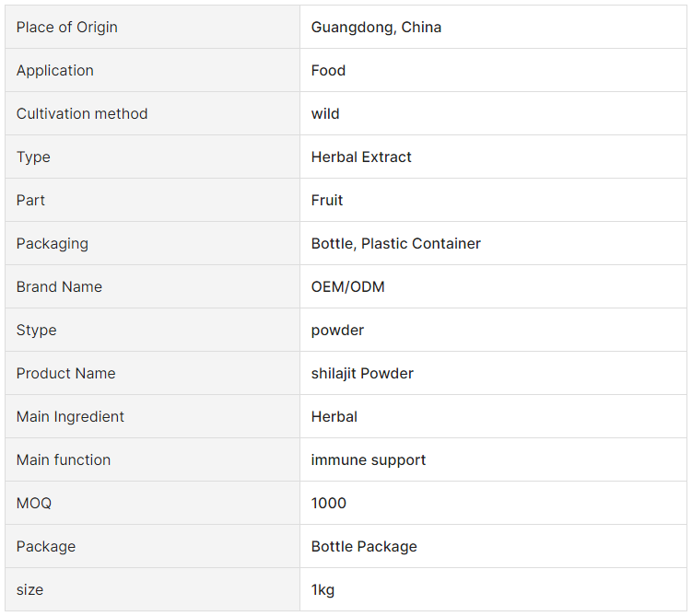Viewport: 692px width, 616px height.
Task: Select the shilajit Powder product name
Action: [x=362, y=374]
